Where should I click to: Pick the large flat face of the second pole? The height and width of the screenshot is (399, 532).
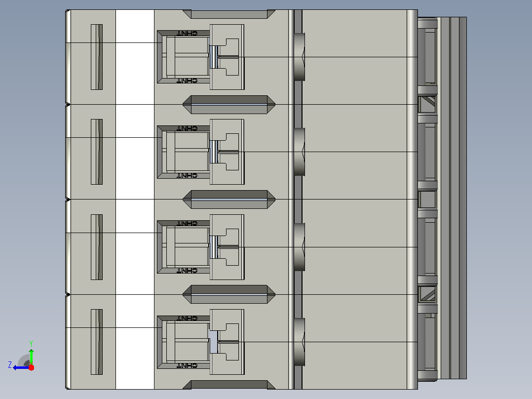click(x=354, y=152)
